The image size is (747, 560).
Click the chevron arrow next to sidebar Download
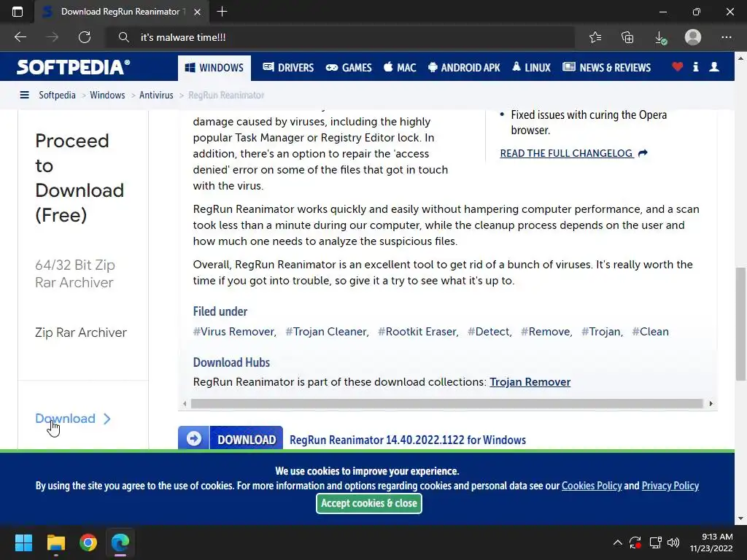107,419
